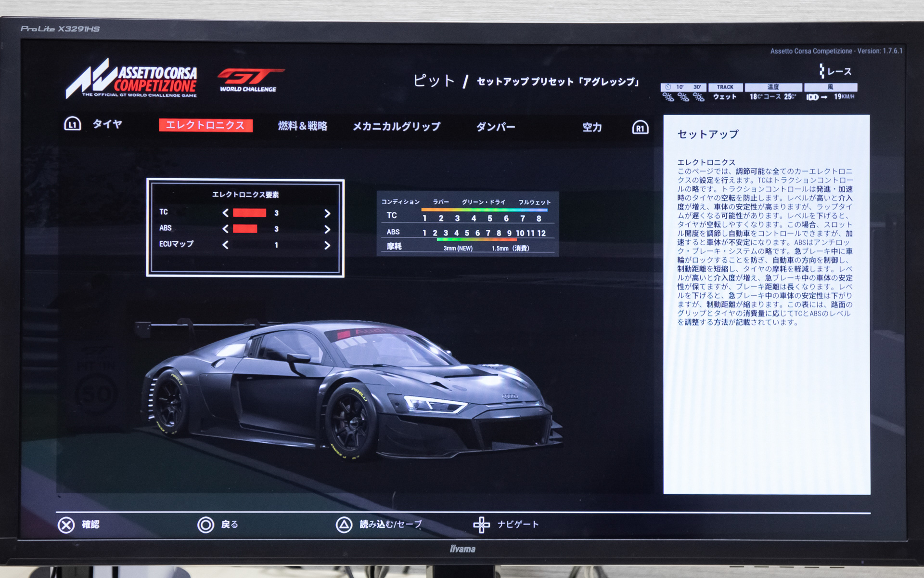Click the L1 shoulder button icon
Image resolution: width=924 pixels, height=578 pixels.
(73, 126)
